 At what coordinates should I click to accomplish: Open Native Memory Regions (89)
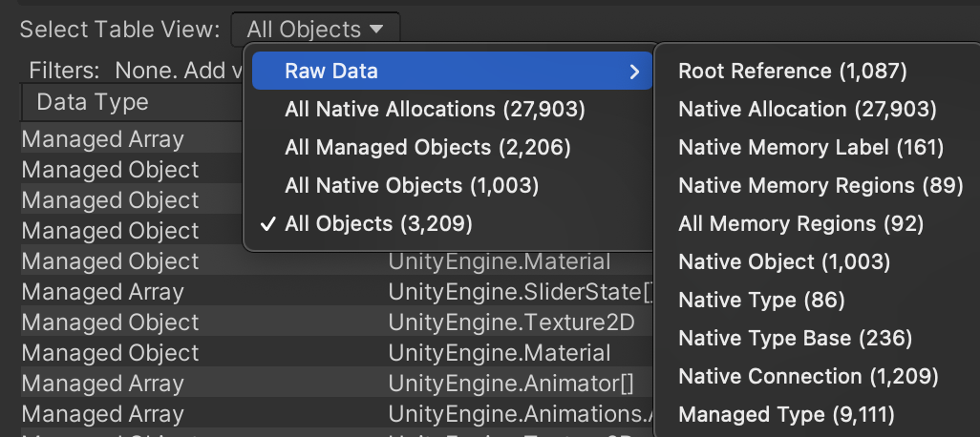pyautogui.click(x=820, y=185)
